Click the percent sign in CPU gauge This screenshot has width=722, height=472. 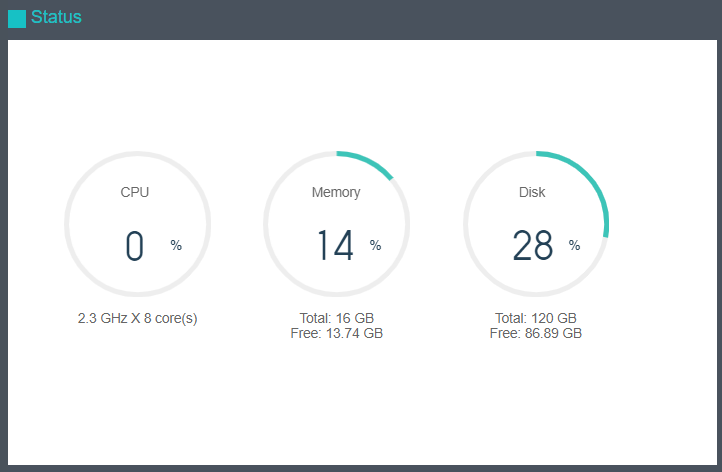pyautogui.click(x=176, y=245)
